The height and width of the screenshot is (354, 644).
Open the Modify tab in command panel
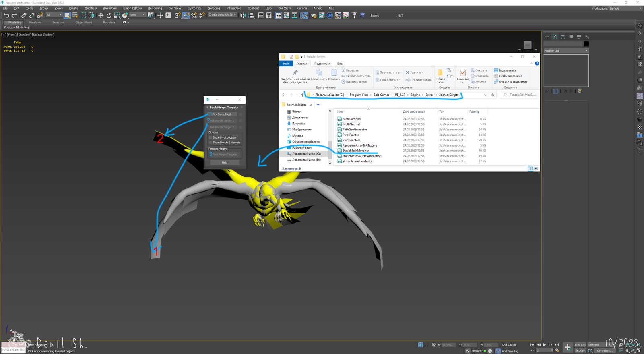[555, 37]
